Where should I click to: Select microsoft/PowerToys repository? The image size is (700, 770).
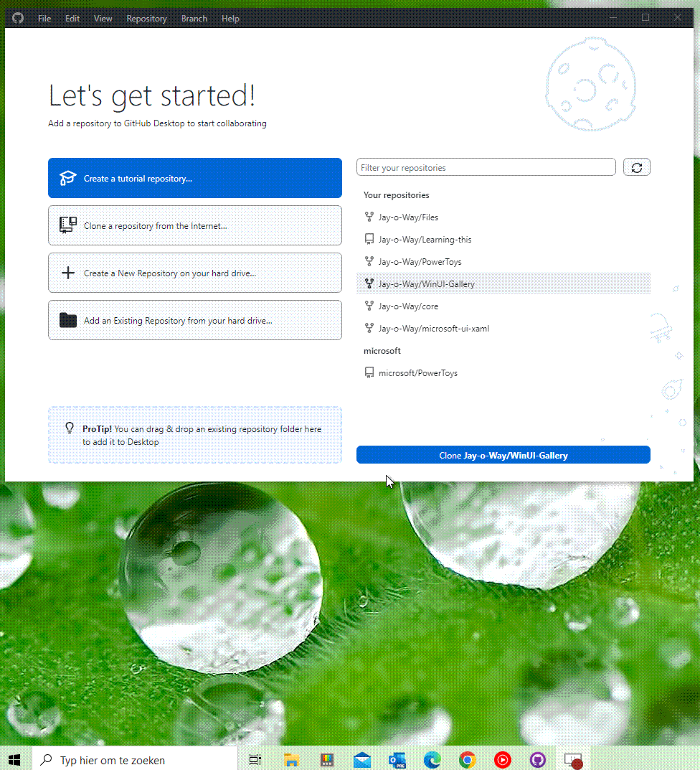(503, 372)
